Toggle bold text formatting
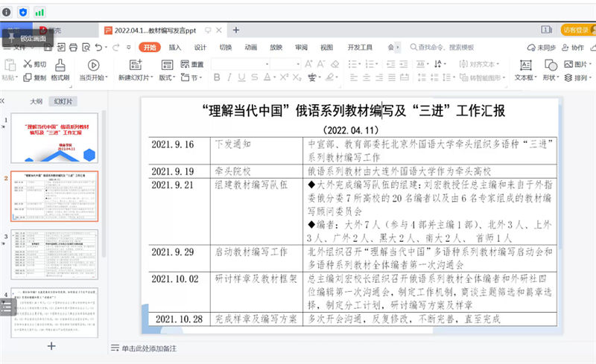Viewport: 596px width, 364px height. (x=216, y=77)
